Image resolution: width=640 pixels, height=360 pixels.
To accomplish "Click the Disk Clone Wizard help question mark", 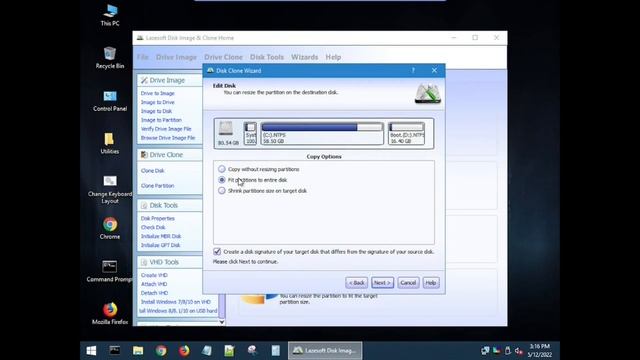I will pos(413,71).
